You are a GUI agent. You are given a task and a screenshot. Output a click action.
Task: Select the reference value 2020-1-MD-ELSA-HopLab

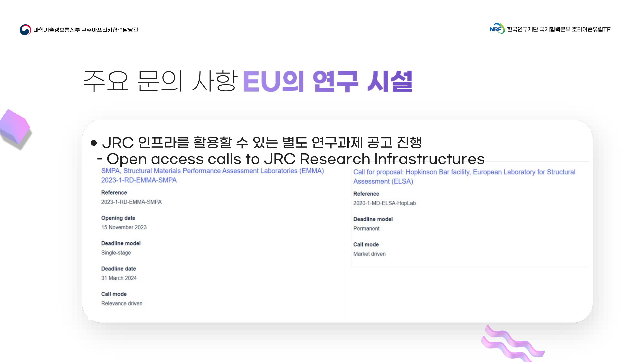click(384, 203)
